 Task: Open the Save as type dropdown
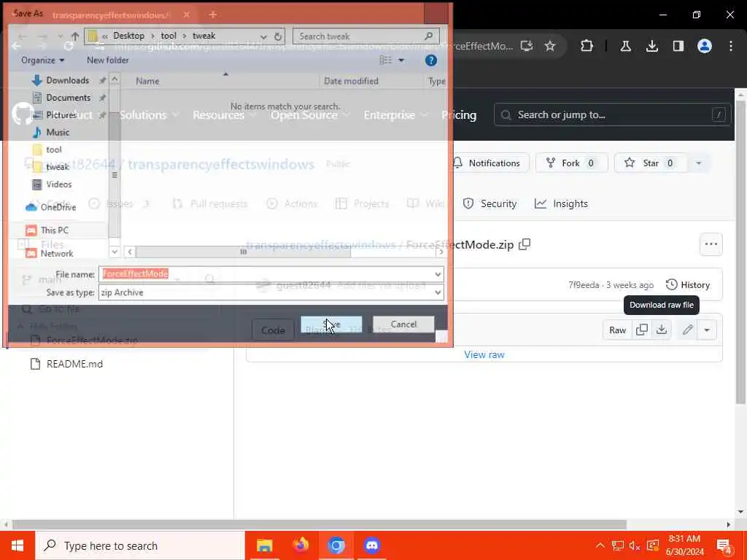(271, 292)
